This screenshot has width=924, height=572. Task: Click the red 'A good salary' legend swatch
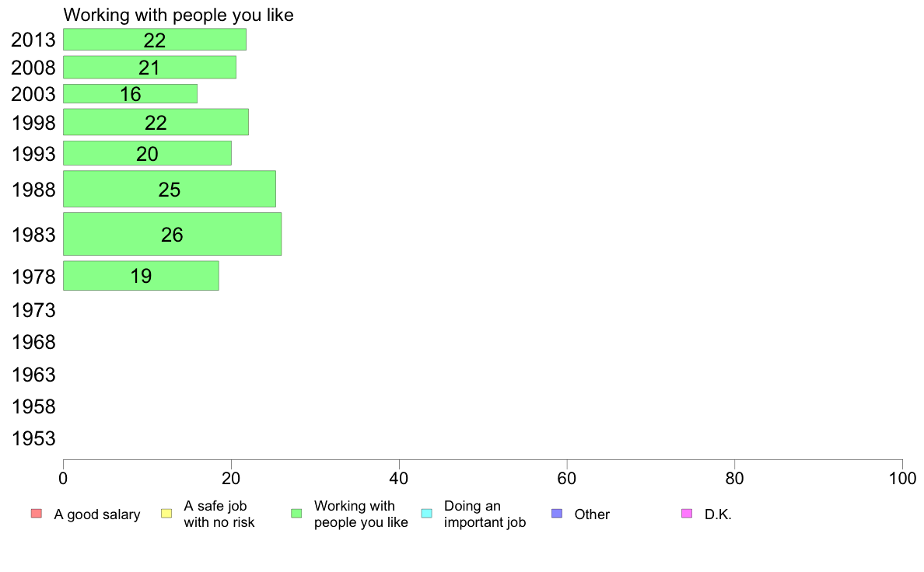[x=36, y=514]
